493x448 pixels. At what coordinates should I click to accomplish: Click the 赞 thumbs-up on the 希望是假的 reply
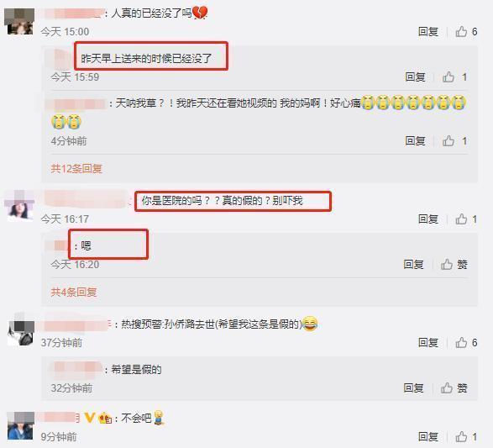click(454, 388)
